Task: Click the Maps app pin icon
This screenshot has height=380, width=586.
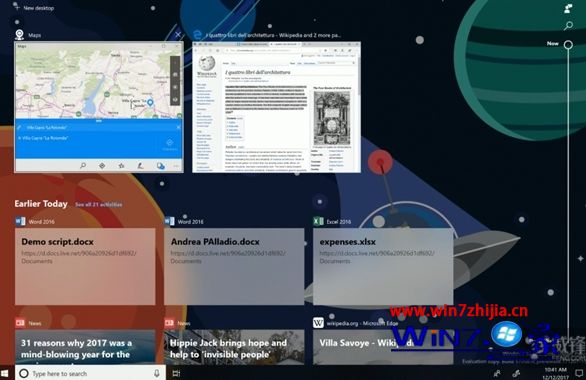Action: click(x=19, y=35)
